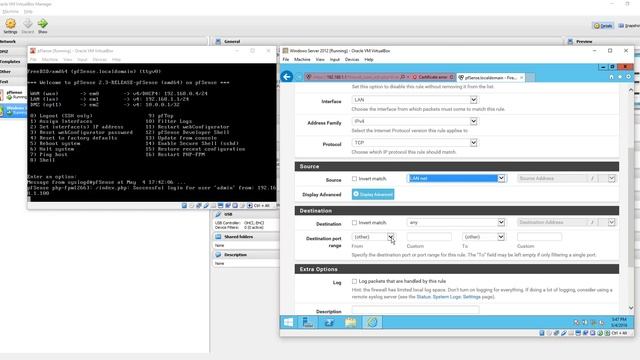Click the USB section icon in details pane
Viewport: 640px width, 360px height.
point(218,214)
